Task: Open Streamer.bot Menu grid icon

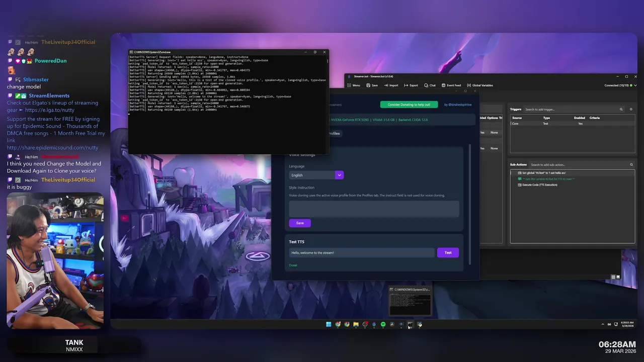Action: (349, 85)
